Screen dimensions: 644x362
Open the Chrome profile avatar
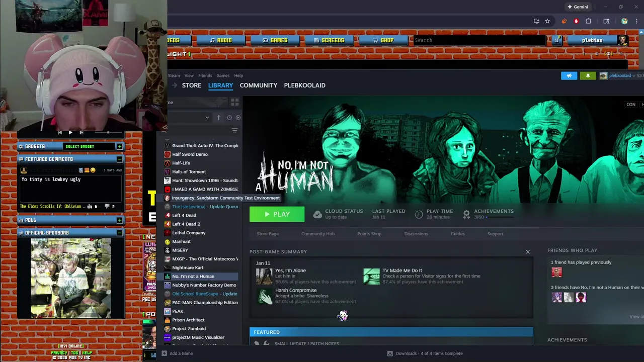tap(624, 21)
